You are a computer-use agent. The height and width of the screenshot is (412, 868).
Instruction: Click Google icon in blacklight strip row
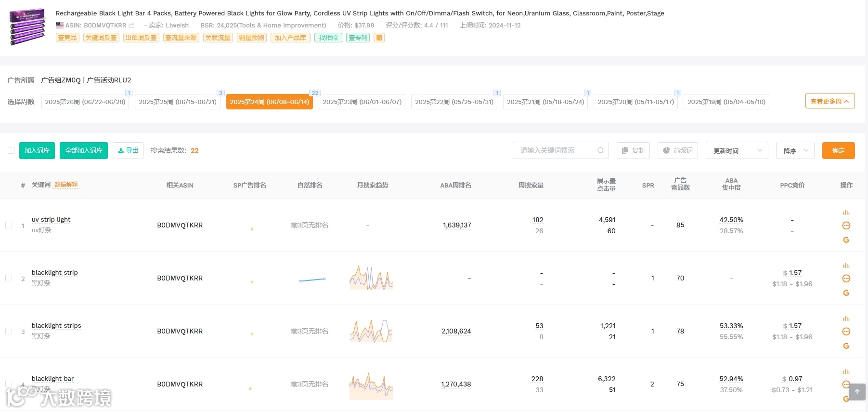click(846, 293)
